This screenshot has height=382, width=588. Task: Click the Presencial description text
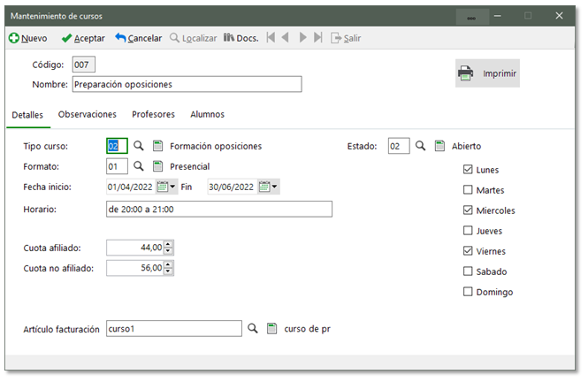click(190, 166)
